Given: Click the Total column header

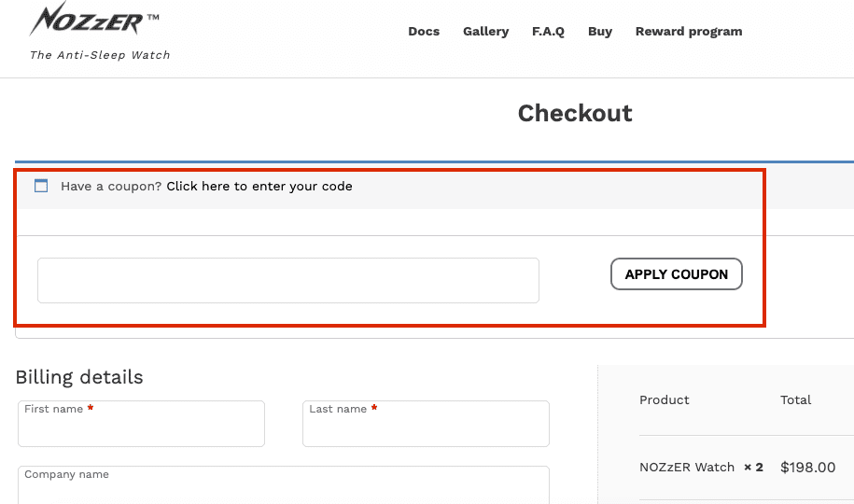Looking at the screenshot, I should (796, 399).
